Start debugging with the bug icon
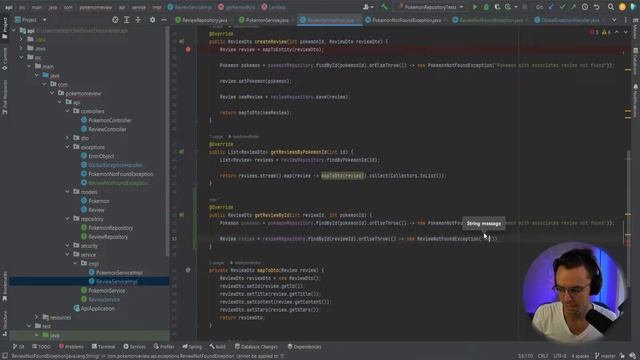 click(x=486, y=7)
